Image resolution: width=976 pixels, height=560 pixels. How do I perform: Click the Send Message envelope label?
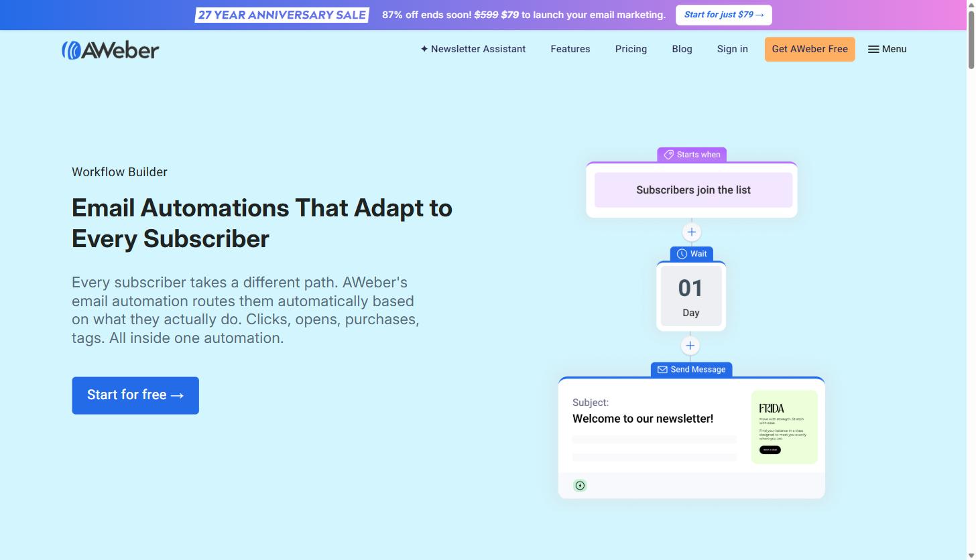[x=691, y=370]
